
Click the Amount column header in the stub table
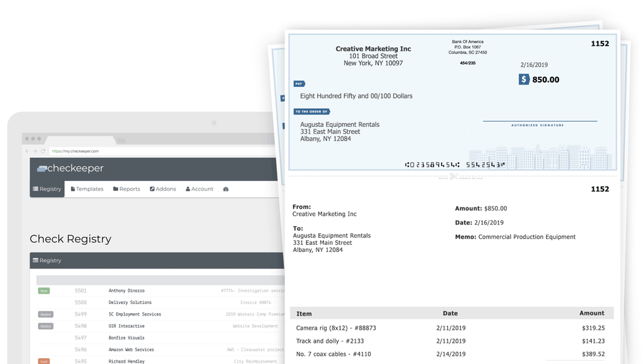[592, 313]
